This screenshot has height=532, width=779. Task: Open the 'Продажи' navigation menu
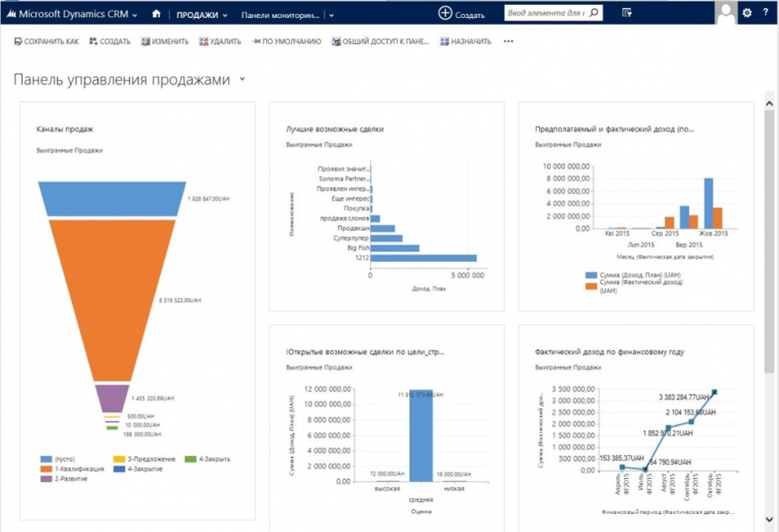coord(202,15)
